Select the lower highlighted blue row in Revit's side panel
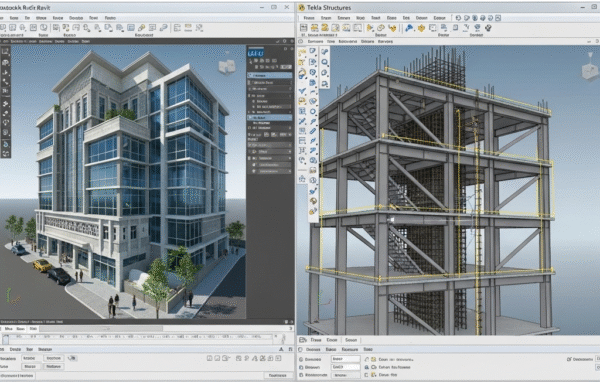Image resolution: width=600 pixels, height=382 pixels. (270, 118)
